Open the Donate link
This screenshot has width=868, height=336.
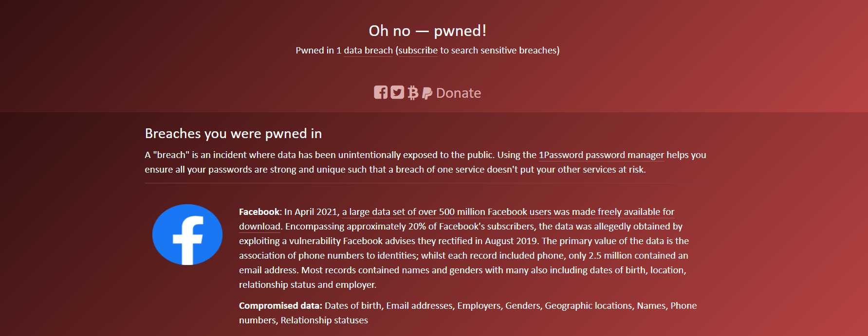[458, 93]
